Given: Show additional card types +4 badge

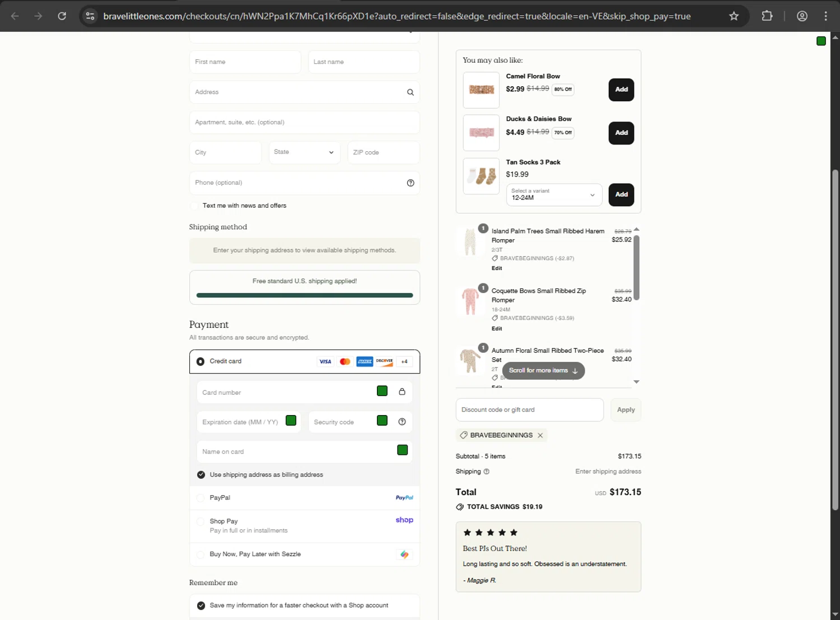Looking at the screenshot, I should coord(404,362).
